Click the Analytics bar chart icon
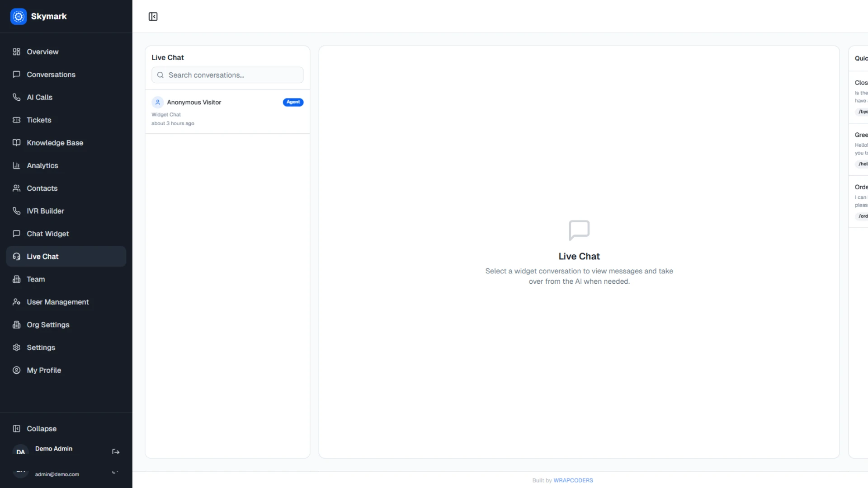 pyautogui.click(x=17, y=165)
